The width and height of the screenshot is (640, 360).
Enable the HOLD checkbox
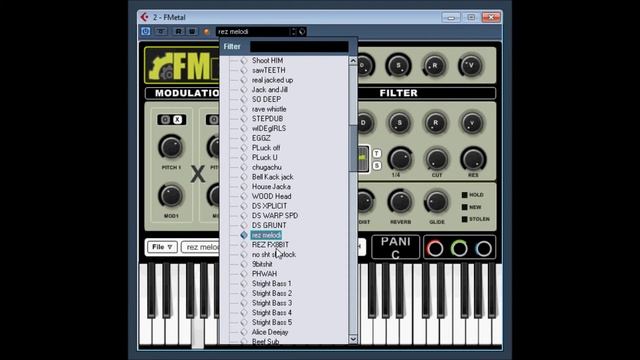click(x=464, y=195)
